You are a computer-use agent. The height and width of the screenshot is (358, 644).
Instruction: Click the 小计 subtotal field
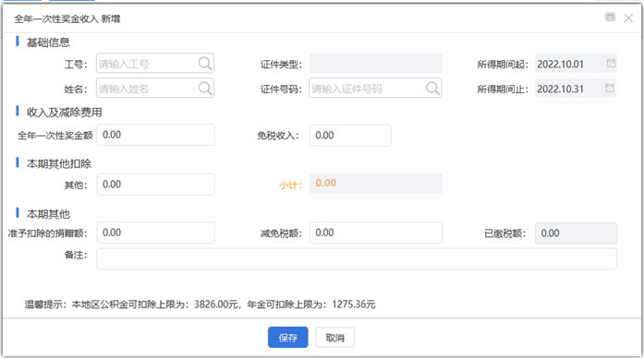(376, 184)
